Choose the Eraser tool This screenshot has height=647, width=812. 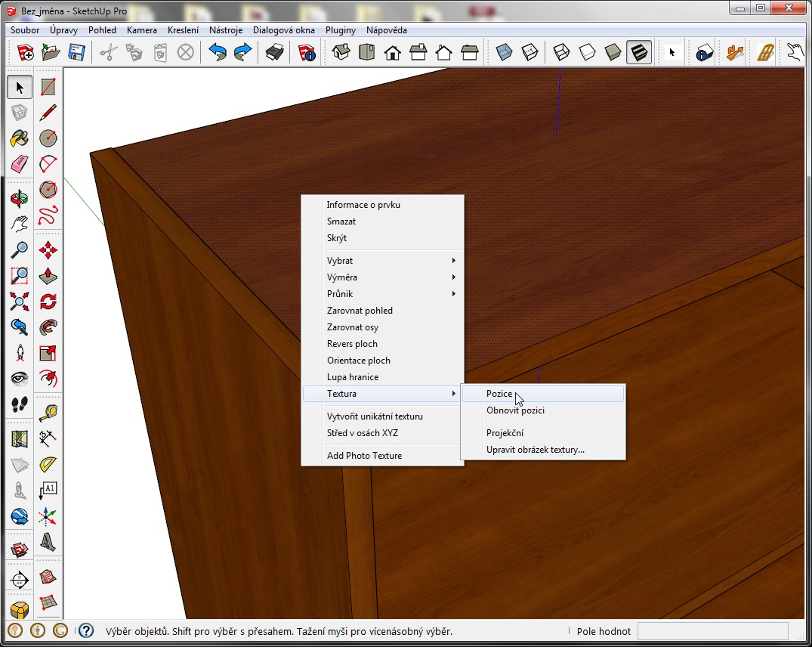[20, 164]
